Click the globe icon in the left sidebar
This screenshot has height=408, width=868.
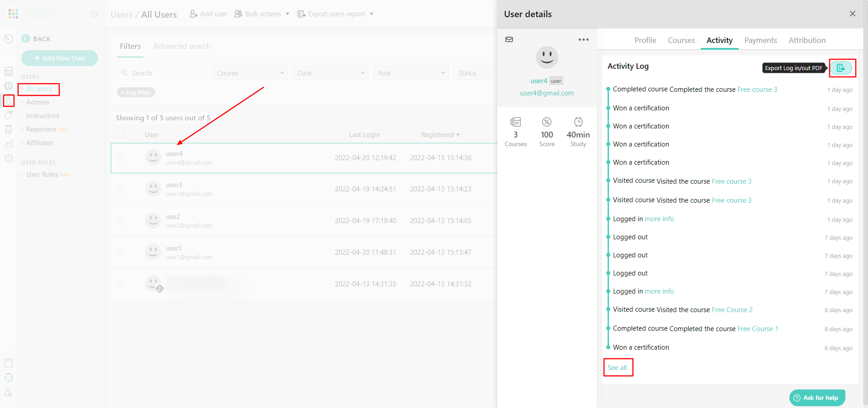pos(8,86)
